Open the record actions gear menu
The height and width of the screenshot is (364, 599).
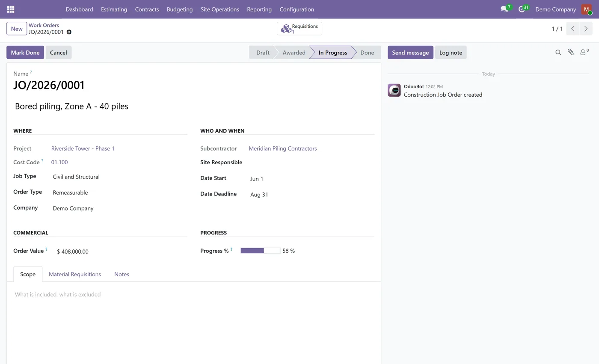tap(69, 32)
